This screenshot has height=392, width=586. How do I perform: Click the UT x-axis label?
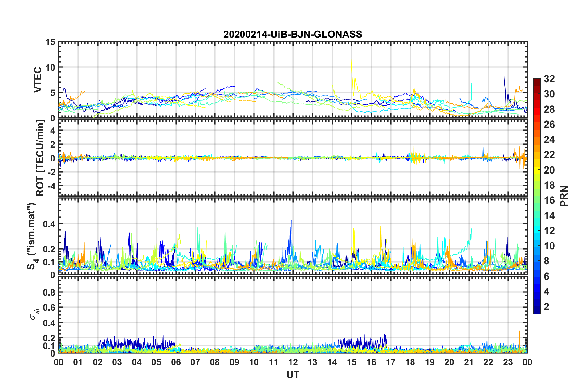point(293,375)
